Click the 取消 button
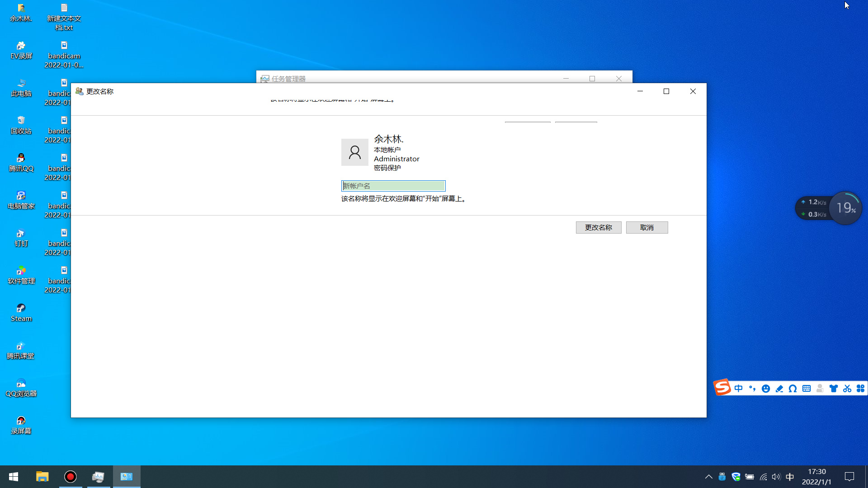 click(646, 227)
